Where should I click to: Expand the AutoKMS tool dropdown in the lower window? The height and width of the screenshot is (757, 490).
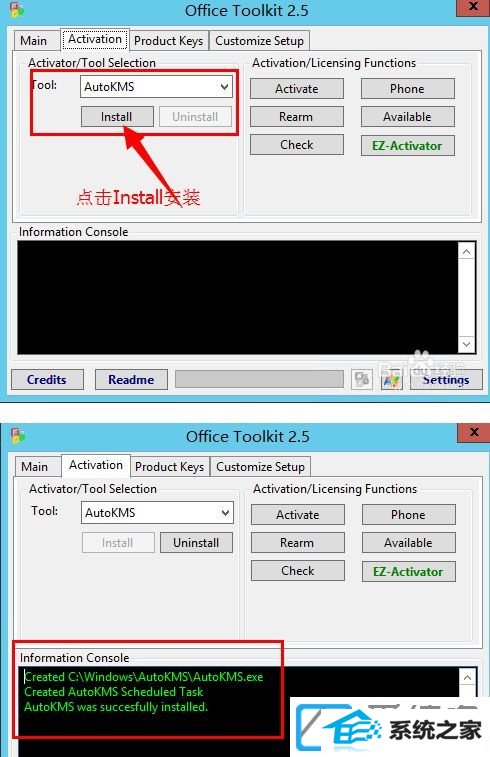(x=157, y=513)
